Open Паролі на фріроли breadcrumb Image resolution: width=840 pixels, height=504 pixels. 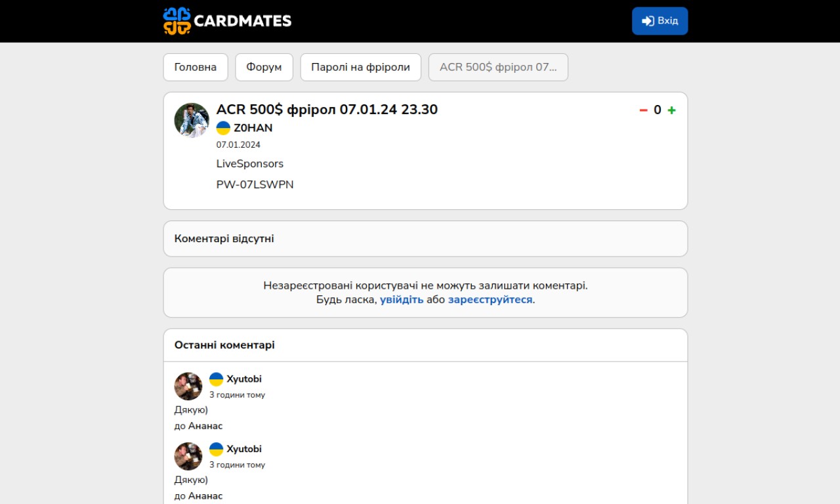[x=361, y=67]
